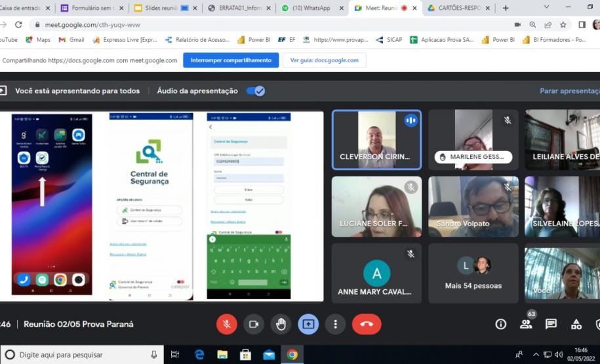Click Ver guia: docs.google.com button
The height and width of the screenshot is (364, 600).
tap(324, 60)
